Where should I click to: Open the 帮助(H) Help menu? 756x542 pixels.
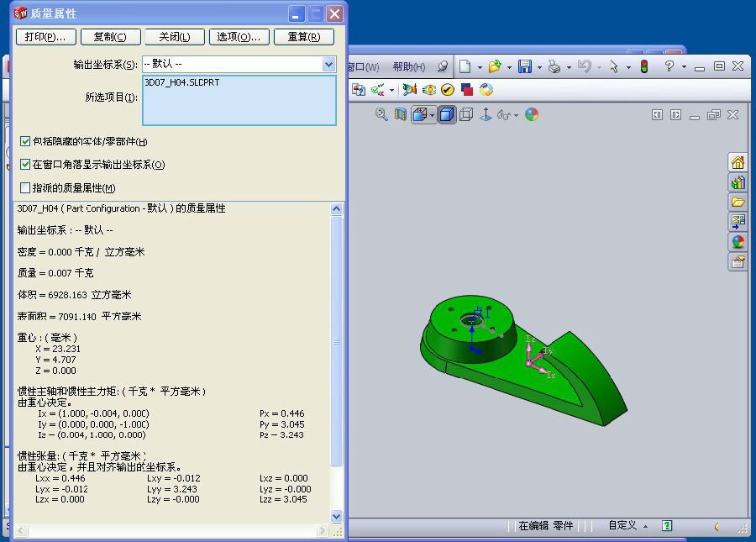(409, 66)
